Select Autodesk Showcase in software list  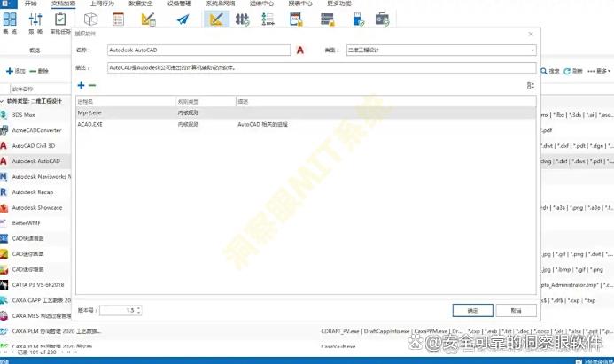[x=35, y=208]
